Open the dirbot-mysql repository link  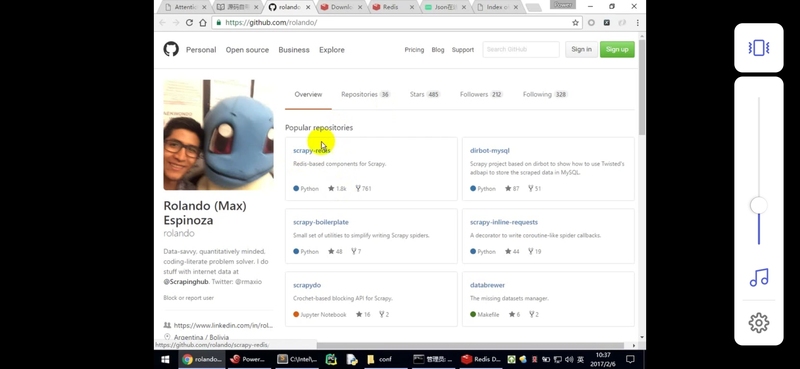(489, 151)
